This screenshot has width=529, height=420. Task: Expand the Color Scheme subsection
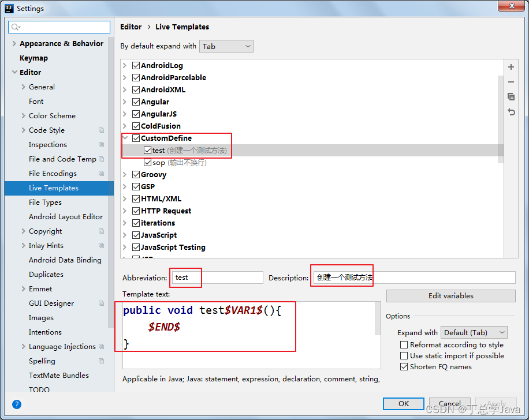click(x=23, y=115)
